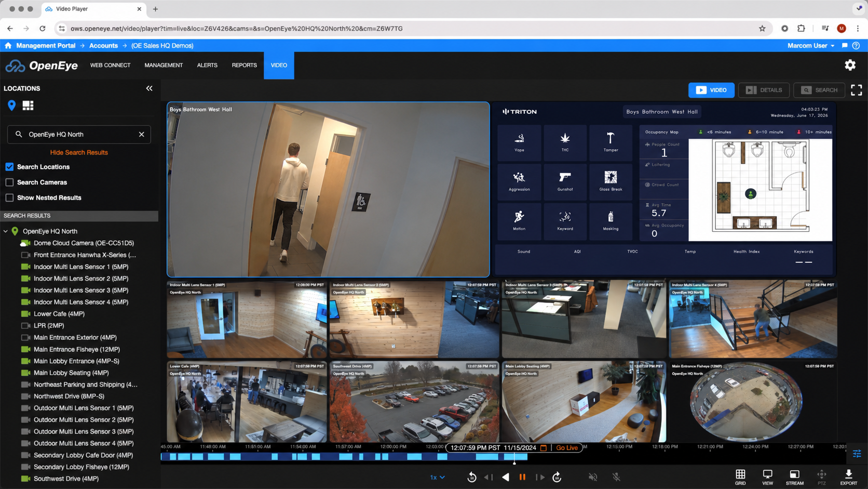Go to the Management Portal home icon

coord(8,46)
